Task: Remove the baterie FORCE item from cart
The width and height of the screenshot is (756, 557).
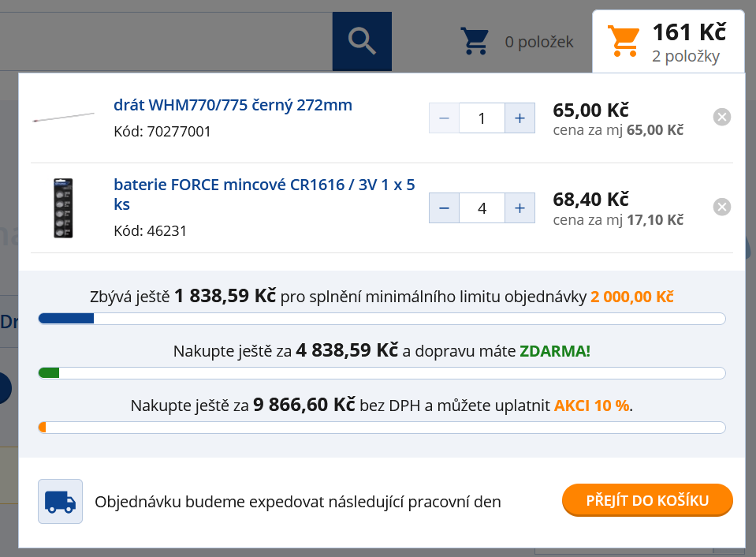Action: pos(721,207)
